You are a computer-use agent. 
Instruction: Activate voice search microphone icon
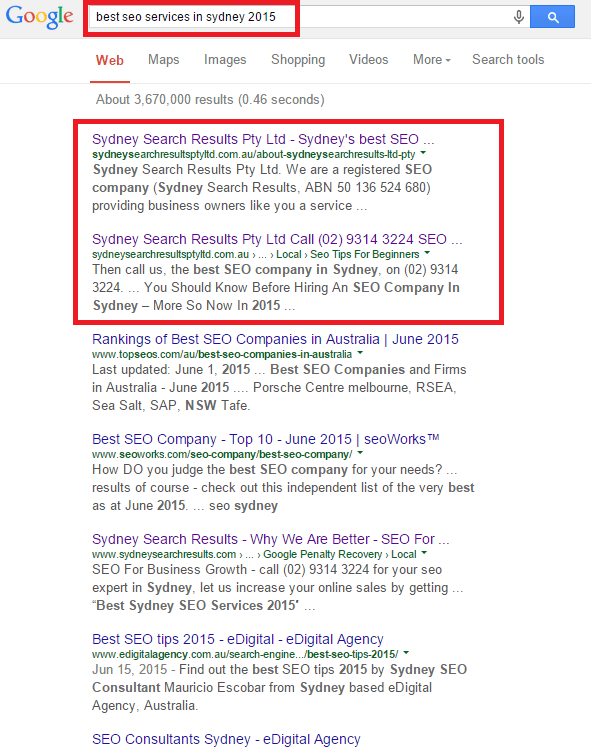click(x=519, y=17)
